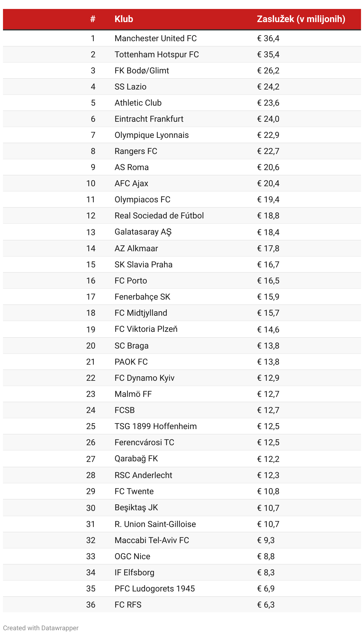Select the € 36,4 earnings value
The image size is (364, 635).
click(268, 38)
